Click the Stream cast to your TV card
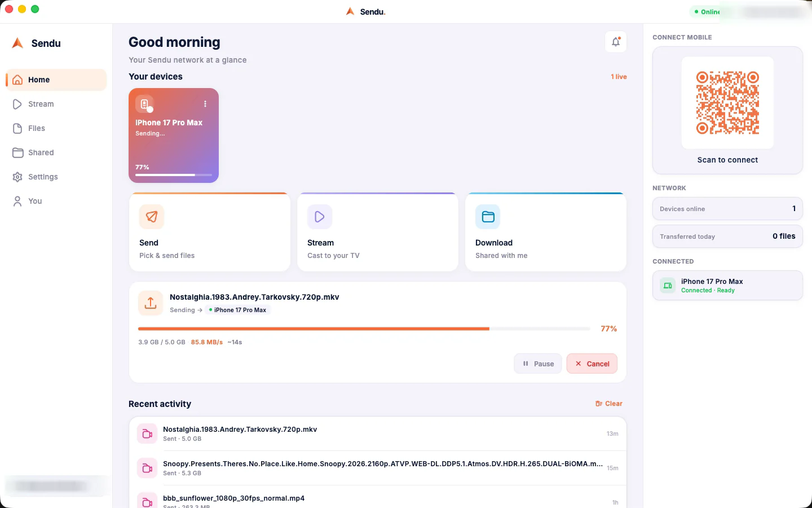 tap(378, 232)
